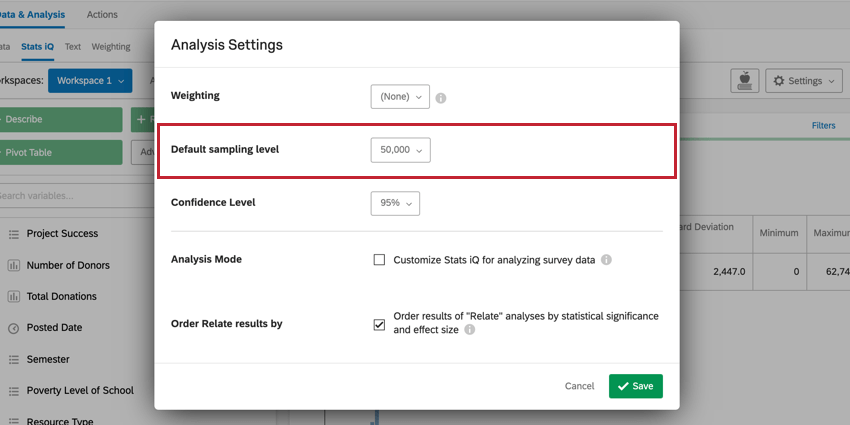Click the clock icon beside Posted Date
850x425 pixels.
tap(14, 328)
